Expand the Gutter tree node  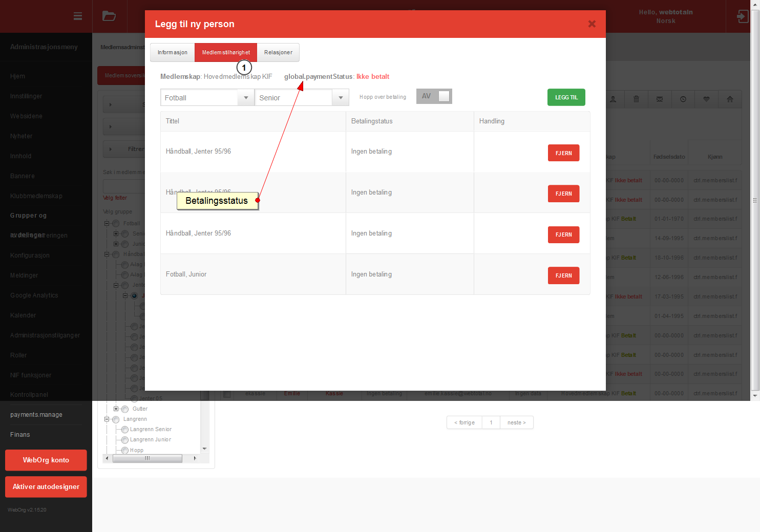tap(116, 409)
